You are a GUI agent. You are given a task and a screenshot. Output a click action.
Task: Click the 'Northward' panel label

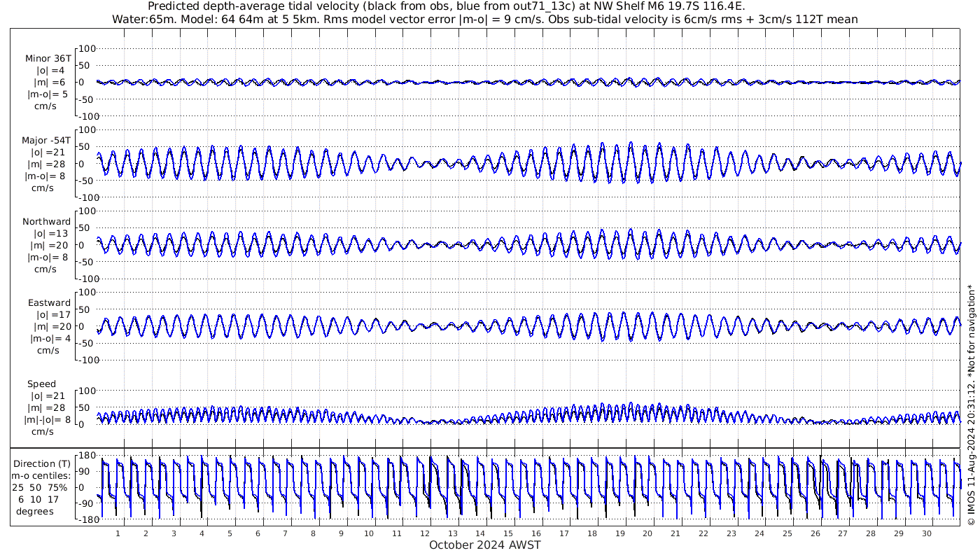(46, 222)
